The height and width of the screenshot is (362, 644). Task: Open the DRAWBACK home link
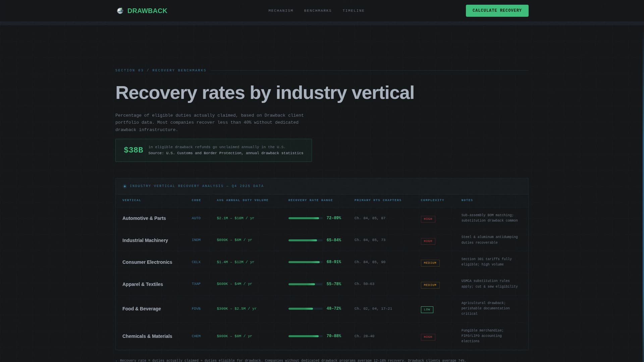pyautogui.click(x=142, y=11)
